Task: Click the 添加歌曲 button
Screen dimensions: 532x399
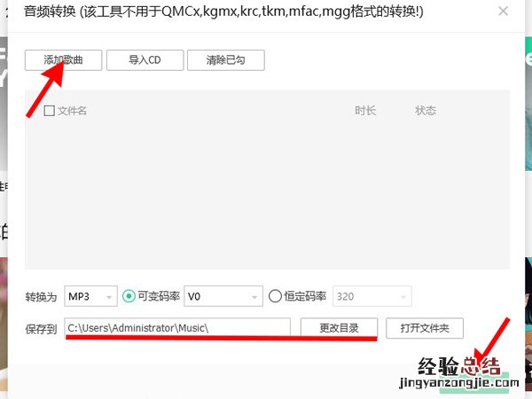Action: [64, 60]
